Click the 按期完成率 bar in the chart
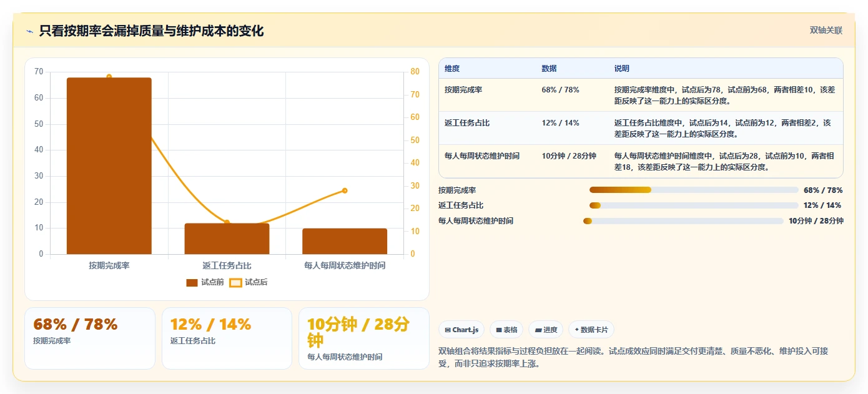 pyautogui.click(x=109, y=166)
